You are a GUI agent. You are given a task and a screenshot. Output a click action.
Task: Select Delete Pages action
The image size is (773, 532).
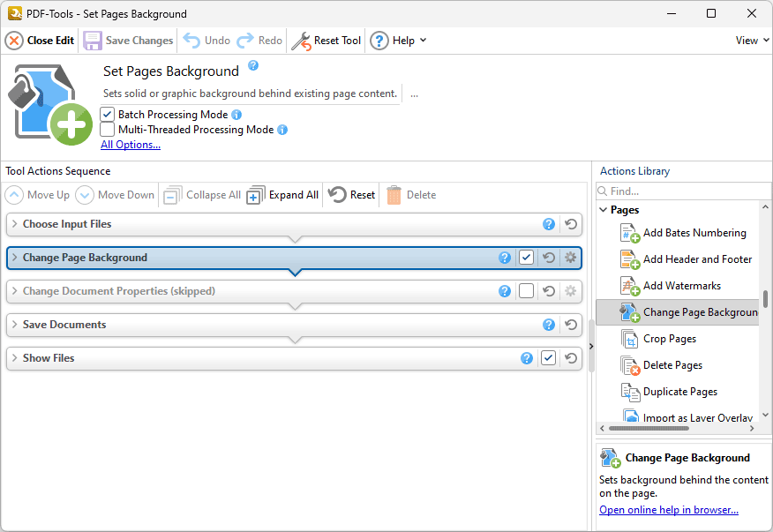click(x=661, y=366)
